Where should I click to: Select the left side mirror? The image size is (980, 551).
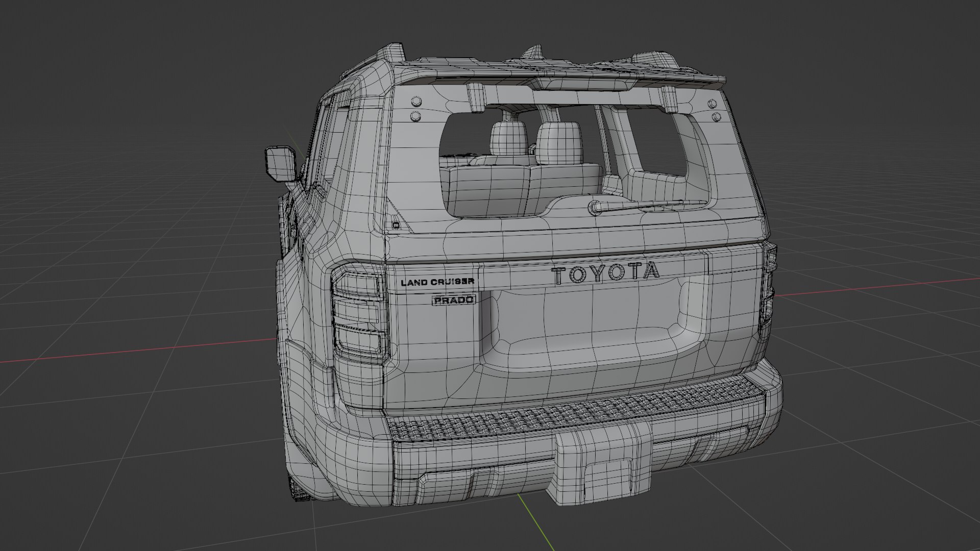281,164
